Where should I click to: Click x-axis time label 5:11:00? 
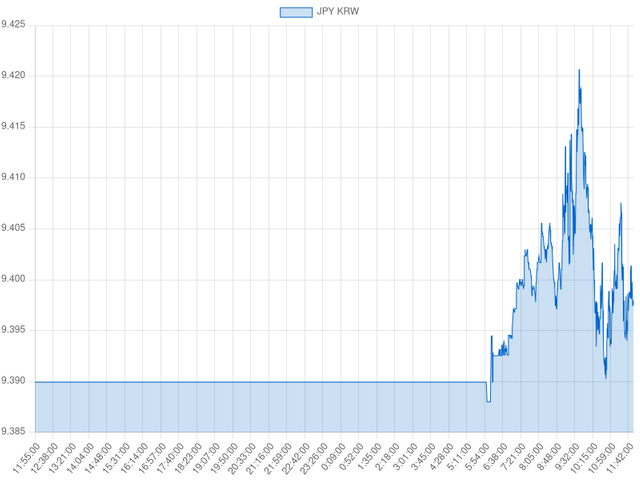(459, 456)
